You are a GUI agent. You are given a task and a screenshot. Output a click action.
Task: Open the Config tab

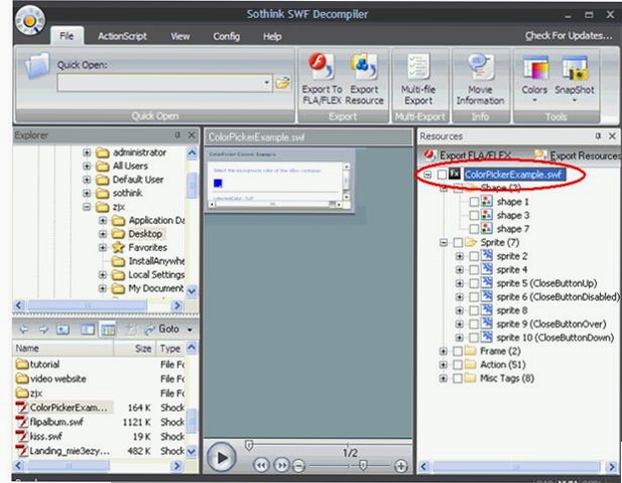[226, 36]
